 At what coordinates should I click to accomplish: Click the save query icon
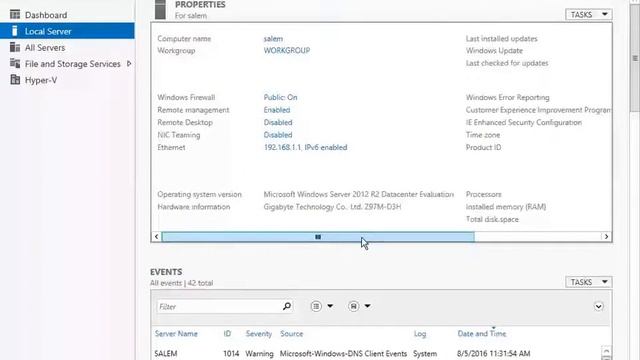coord(353,306)
